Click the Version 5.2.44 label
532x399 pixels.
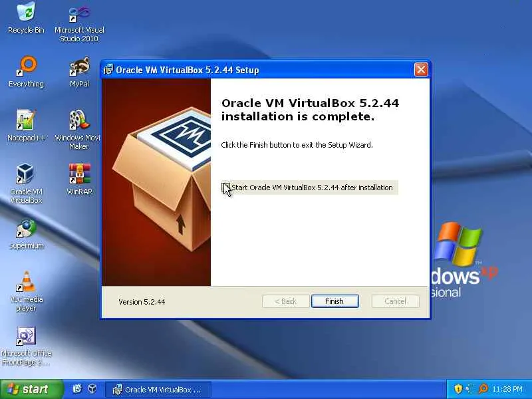142,302
